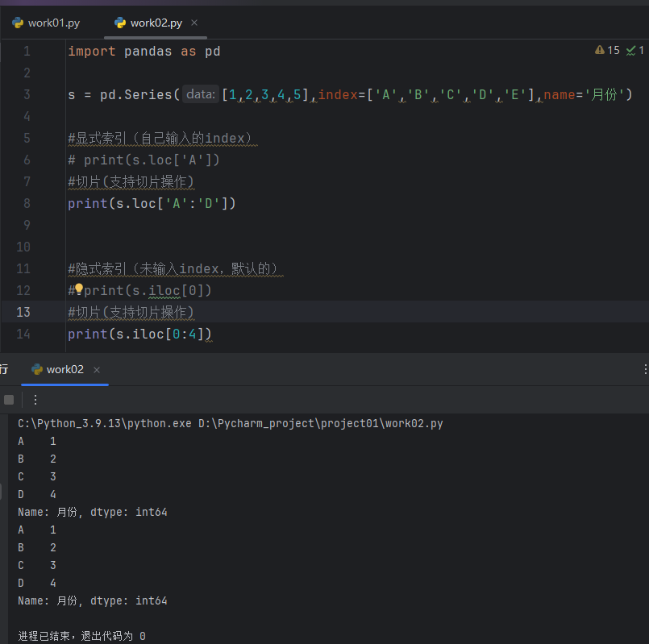Click the stop square icon in the run panel
This screenshot has height=644, width=649.
9,399
